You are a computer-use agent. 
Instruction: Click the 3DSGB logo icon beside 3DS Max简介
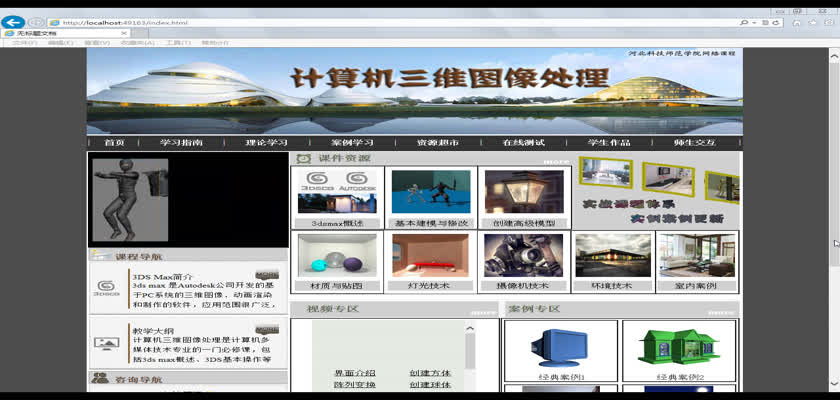pyautogui.click(x=107, y=288)
